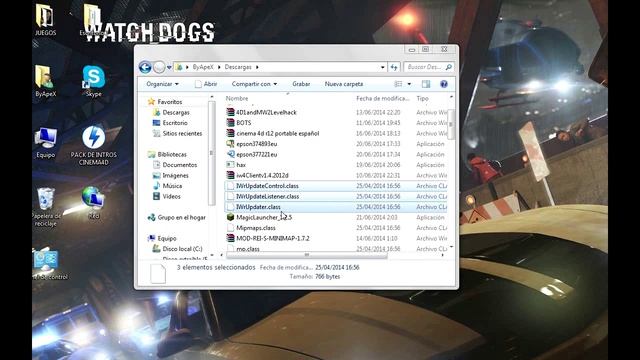Open the Equipo desktop icon
Screen dimensions: 640x360
[x=45, y=142]
